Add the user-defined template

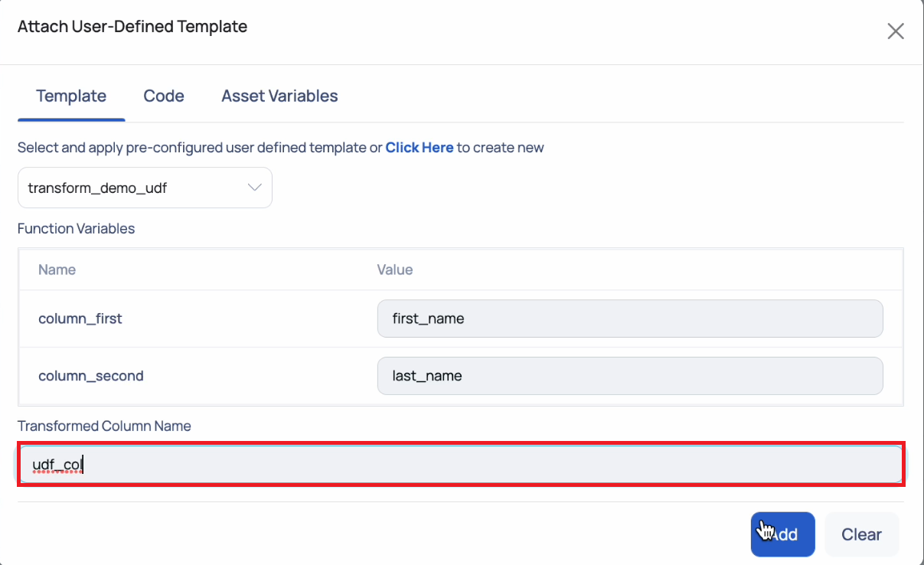pos(782,534)
